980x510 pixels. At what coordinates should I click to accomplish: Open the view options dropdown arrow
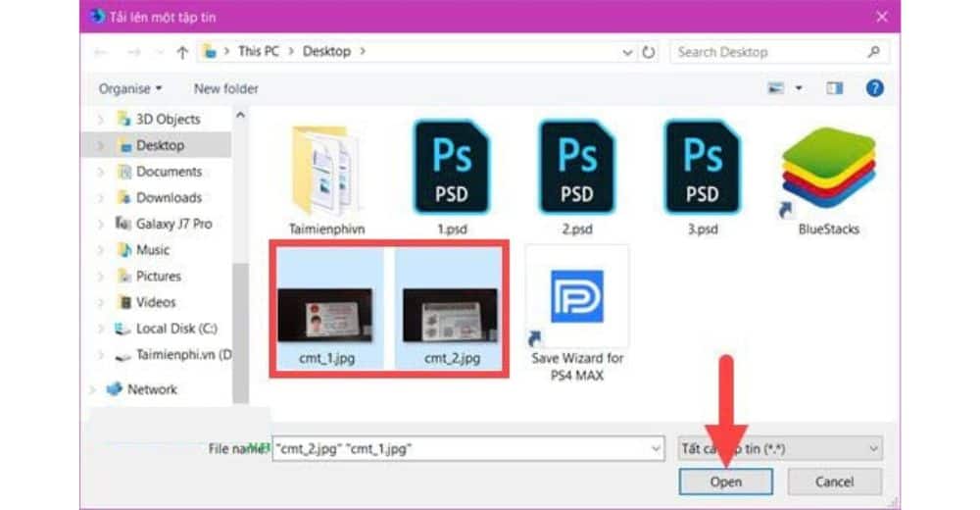pyautogui.click(x=799, y=88)
